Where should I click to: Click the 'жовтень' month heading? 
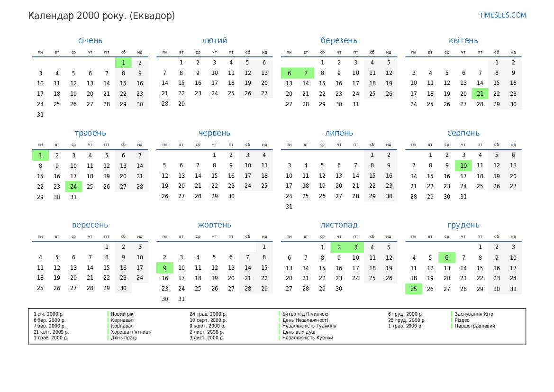[214, 225]
